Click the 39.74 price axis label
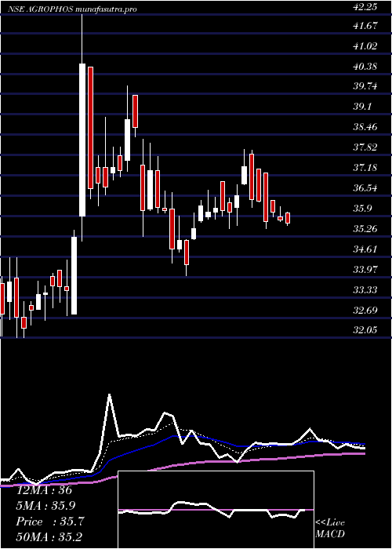 coord(365,86)
